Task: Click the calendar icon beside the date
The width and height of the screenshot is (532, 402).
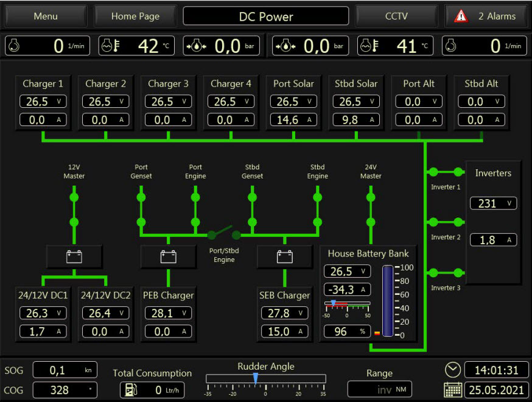Action: point(453,390)
